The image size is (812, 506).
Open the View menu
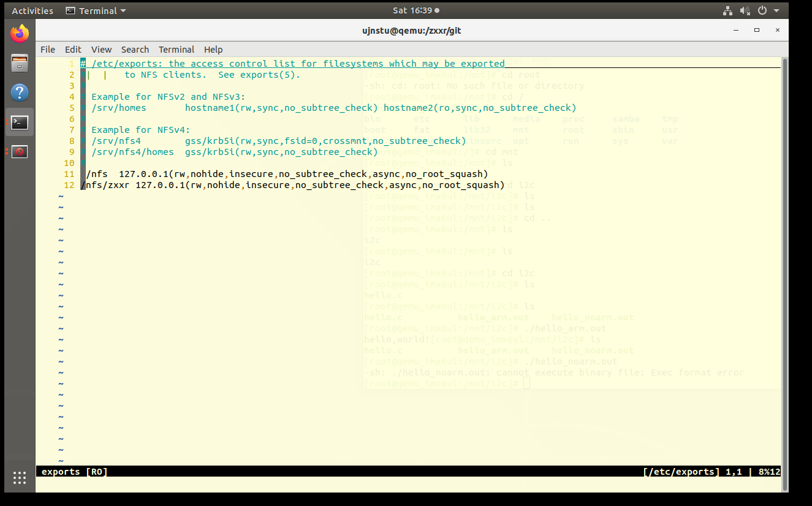102,50
